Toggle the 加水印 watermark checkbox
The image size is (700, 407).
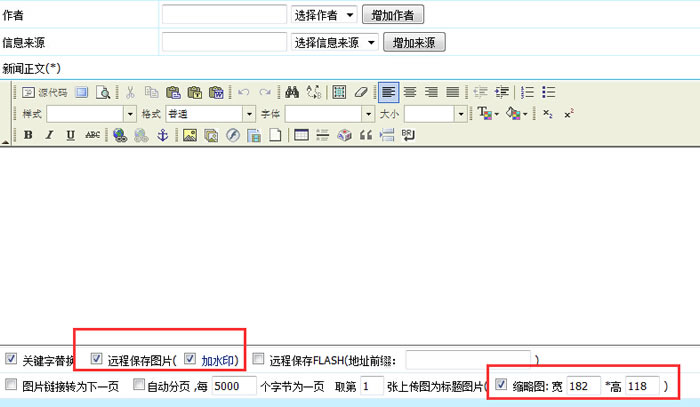(190, 358)
